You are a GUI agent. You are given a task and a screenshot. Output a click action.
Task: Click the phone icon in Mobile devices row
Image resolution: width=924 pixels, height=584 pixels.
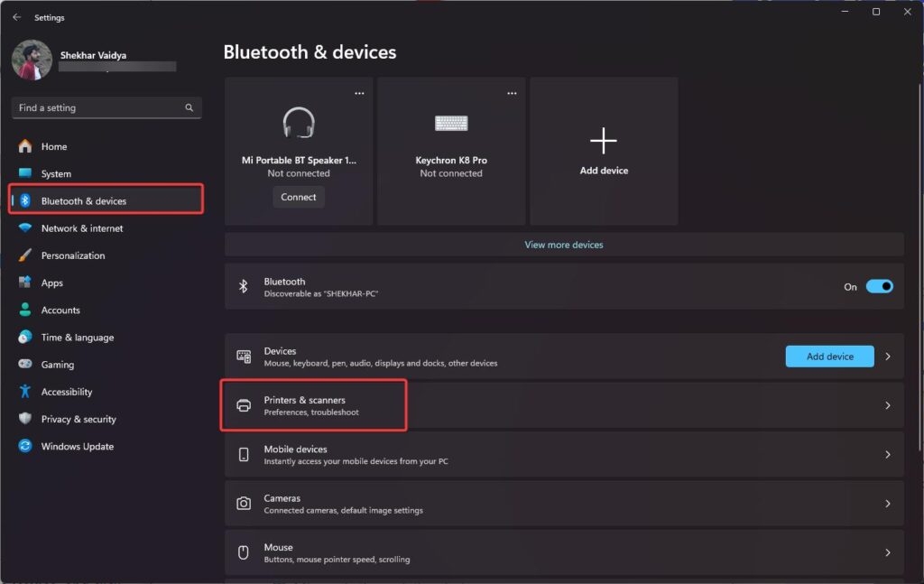pyautogui.click(x=244, y=454)
